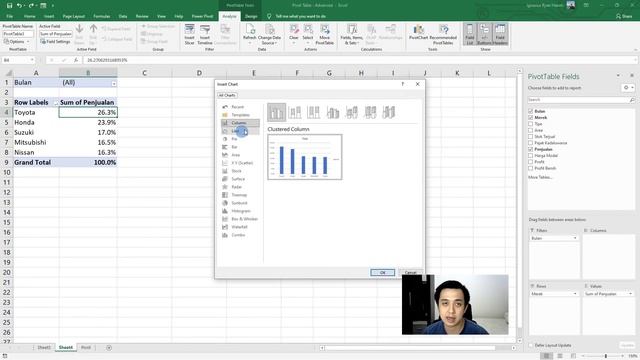Expand the Name Box dropdown
This screenshot has height=360, width=640.
pos(32,60)
